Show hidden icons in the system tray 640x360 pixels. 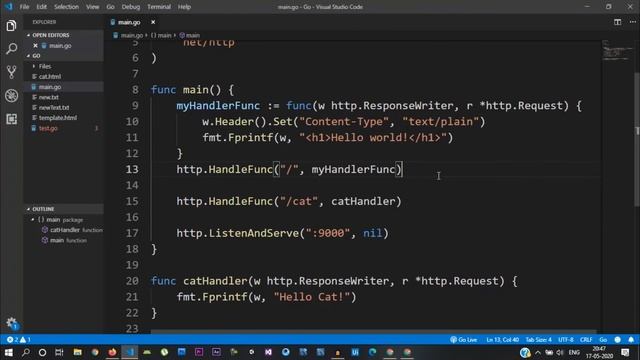tap(538, 352)
